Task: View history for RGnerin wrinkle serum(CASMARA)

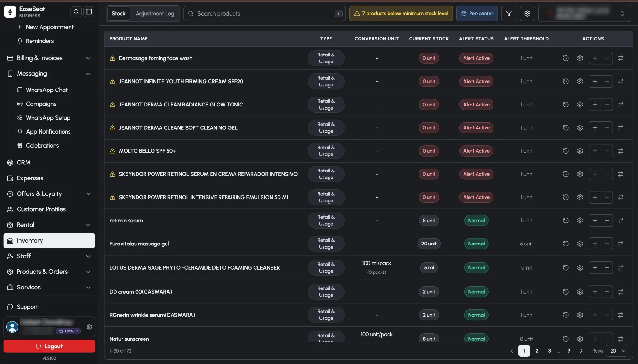Action: pos(566,315)
